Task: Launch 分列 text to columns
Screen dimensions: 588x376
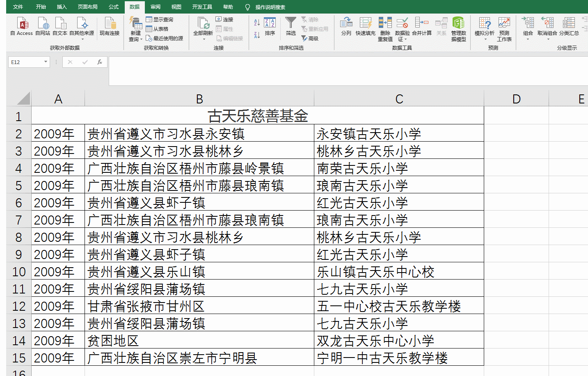Action: (346, 26)
